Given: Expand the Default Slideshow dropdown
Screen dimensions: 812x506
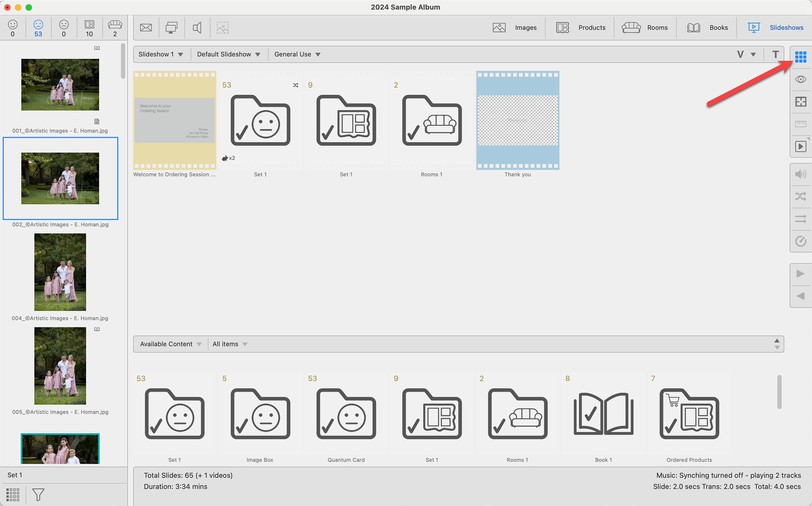Looking at the screenshot, I should (228, 54).
